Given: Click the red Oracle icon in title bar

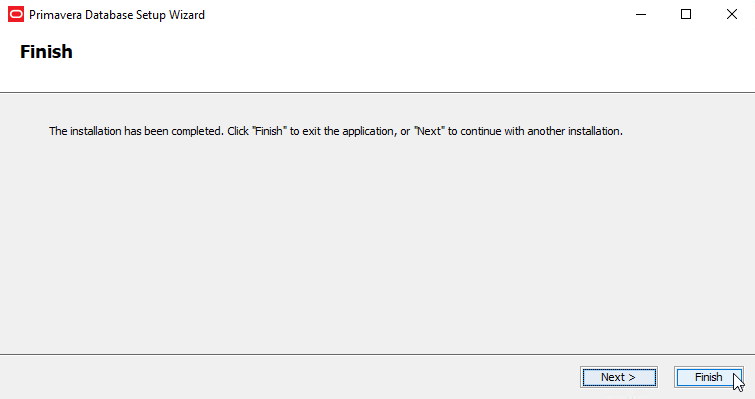Looking at the screenshot, I should (16, 14).
